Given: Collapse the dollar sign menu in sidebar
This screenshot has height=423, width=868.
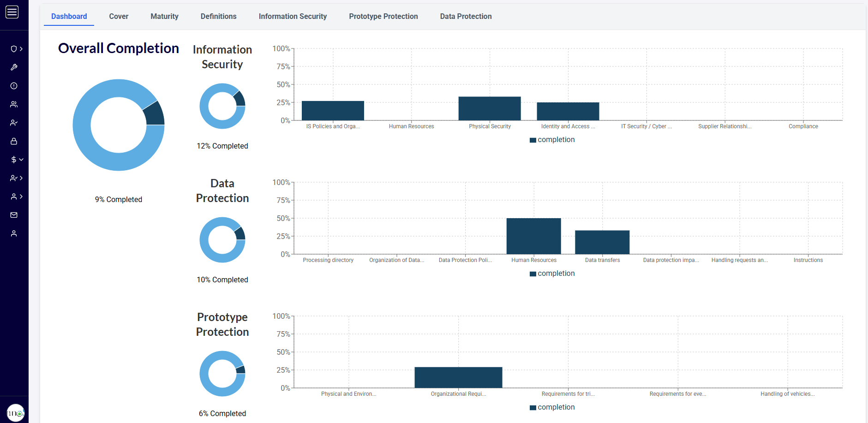Looking at the screenshot, I should point(17,160).
